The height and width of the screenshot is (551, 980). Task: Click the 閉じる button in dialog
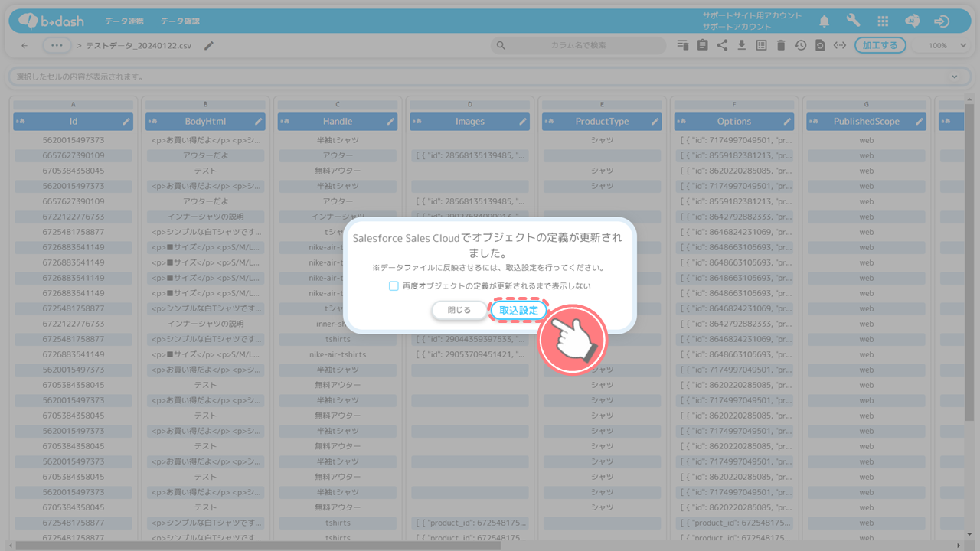point(459,310)
